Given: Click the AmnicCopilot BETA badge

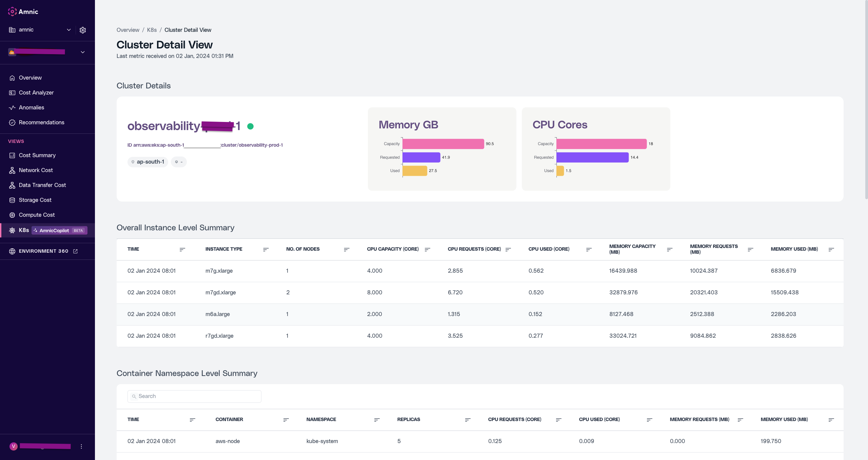Looking at the screenshot, I should 59,230.
